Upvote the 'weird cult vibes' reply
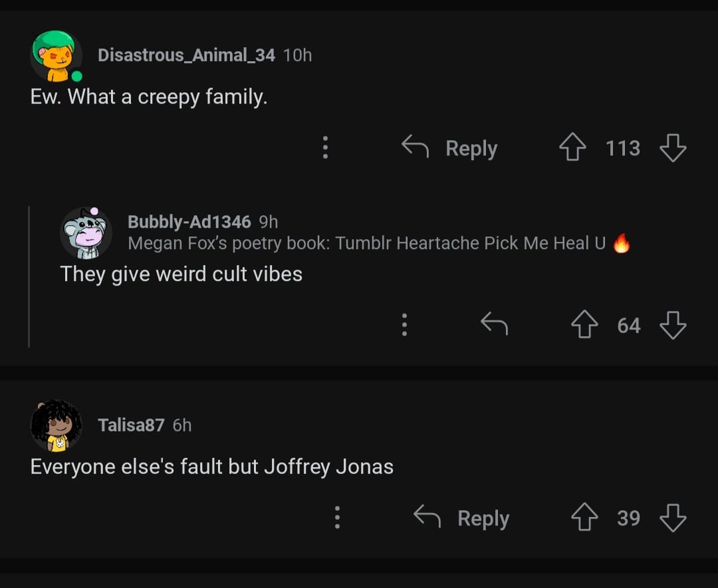This screenshot has width=718, height=588. (584, 325)
